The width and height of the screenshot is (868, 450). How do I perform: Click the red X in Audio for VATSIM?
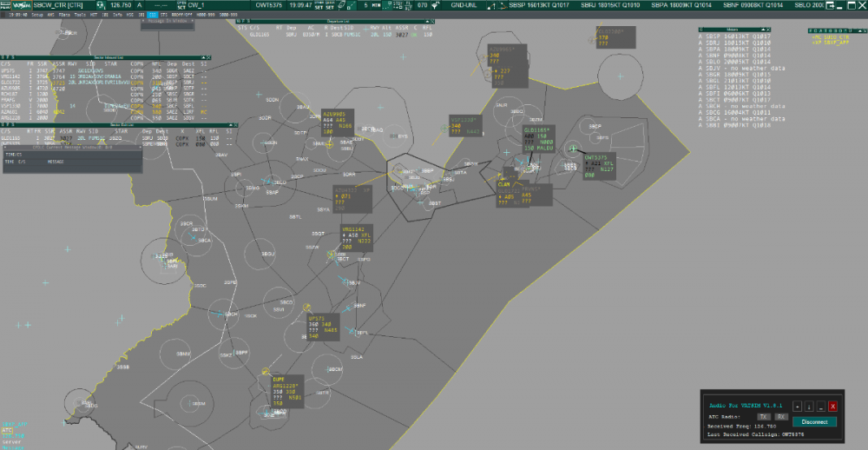[832, 406]
